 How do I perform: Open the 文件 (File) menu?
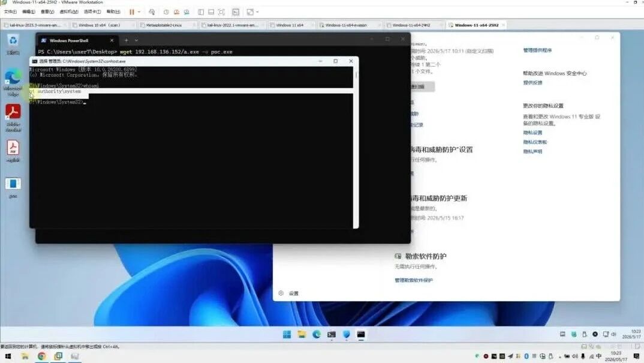coord(10,12)
